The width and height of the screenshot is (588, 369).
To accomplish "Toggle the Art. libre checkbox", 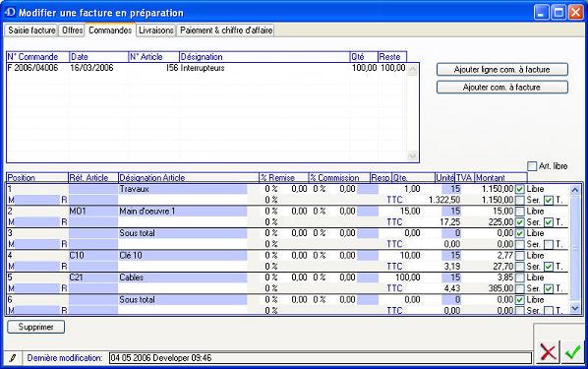I will tap(532, 166).
